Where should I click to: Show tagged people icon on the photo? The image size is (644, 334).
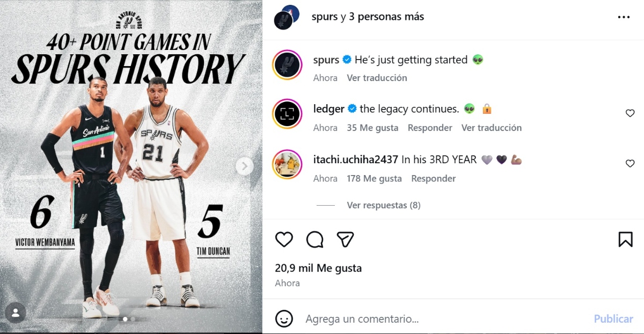(x=16, y=312)
